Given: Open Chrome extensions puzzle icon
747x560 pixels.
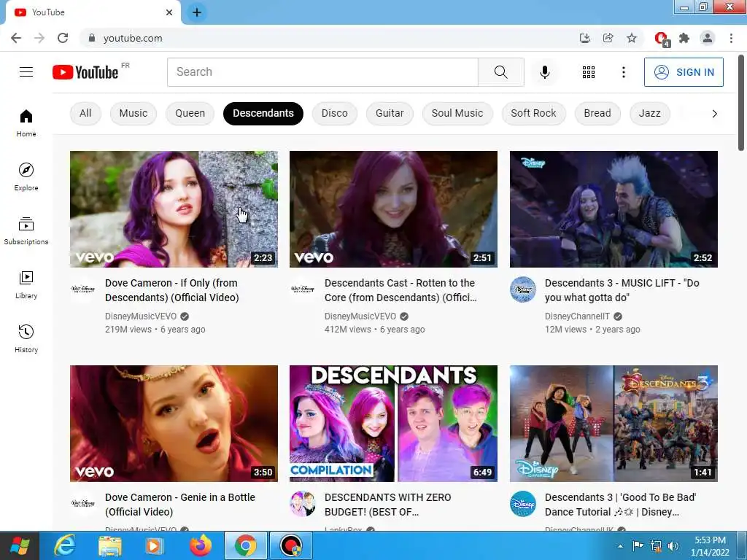Looking at the screenshot, I should (x=684, y=38).
